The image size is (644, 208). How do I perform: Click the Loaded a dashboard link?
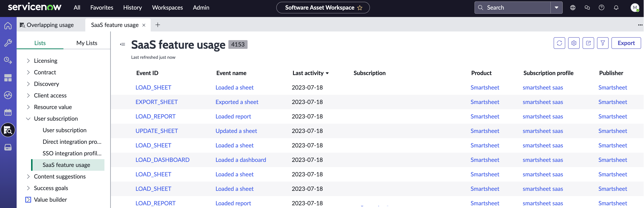pos(241,160)
